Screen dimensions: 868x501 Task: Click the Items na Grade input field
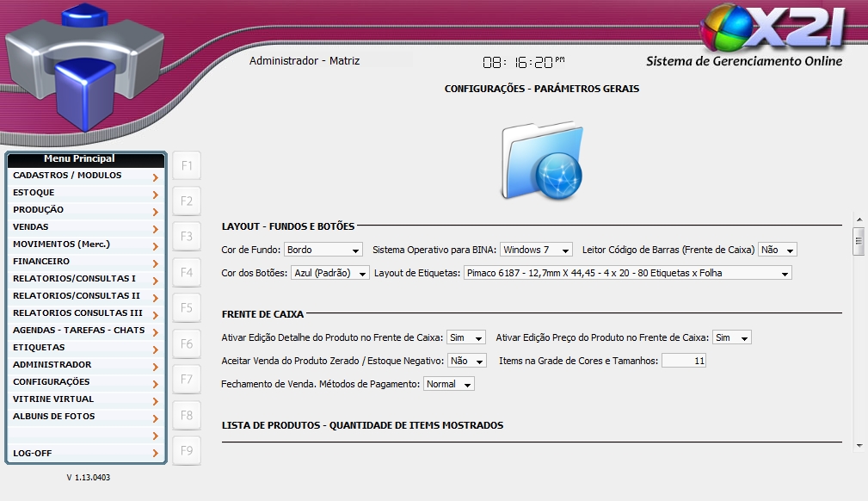[683, 362]
